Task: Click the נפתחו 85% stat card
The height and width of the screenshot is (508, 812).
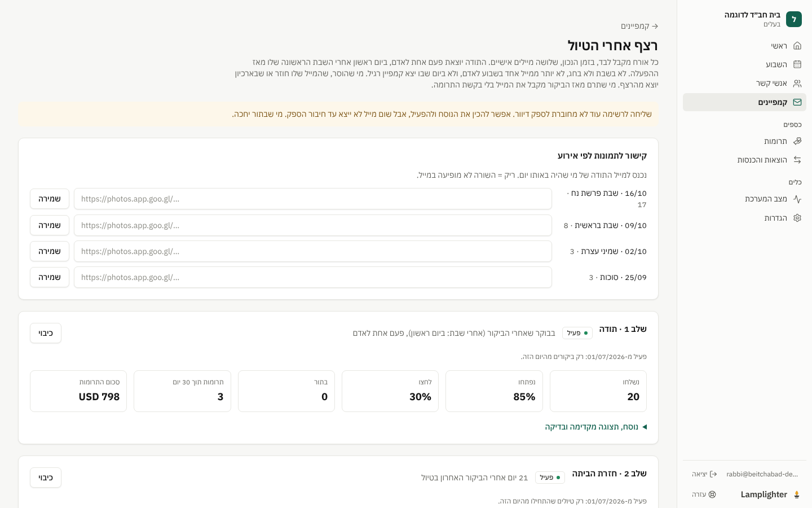Action: pyautogui.click(x=494, y=391)
